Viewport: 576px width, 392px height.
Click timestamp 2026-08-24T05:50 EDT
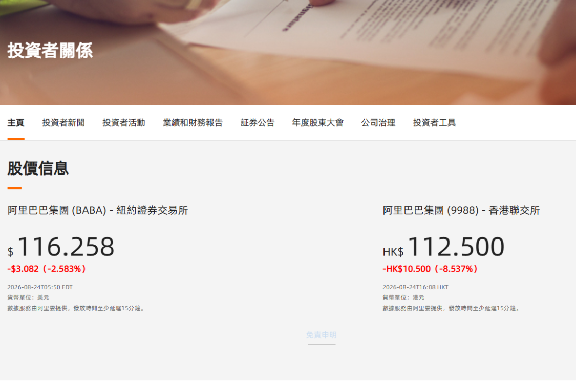tap(40, 287)
